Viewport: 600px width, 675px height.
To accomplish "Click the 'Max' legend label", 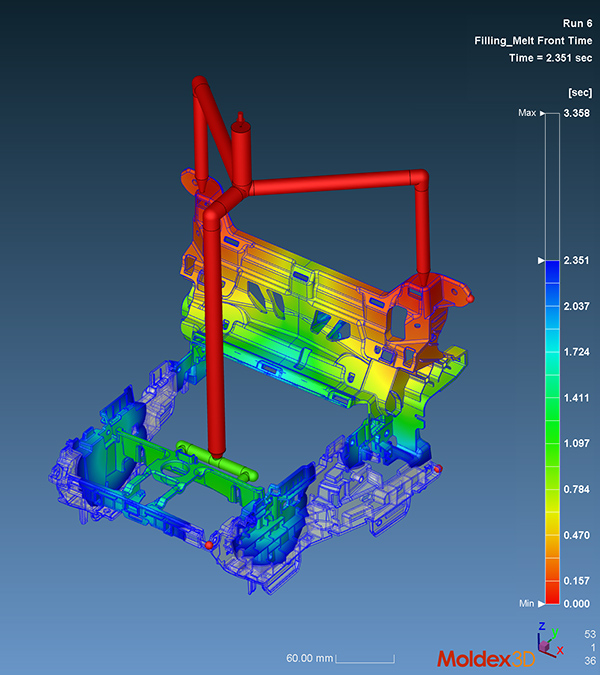I will [x=527, y=113].
